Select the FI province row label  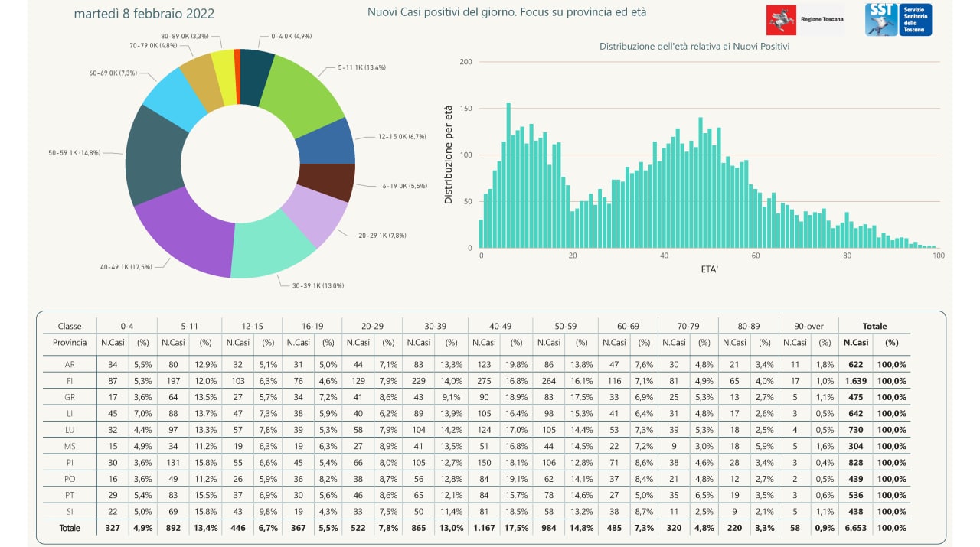tap(70, 381)
